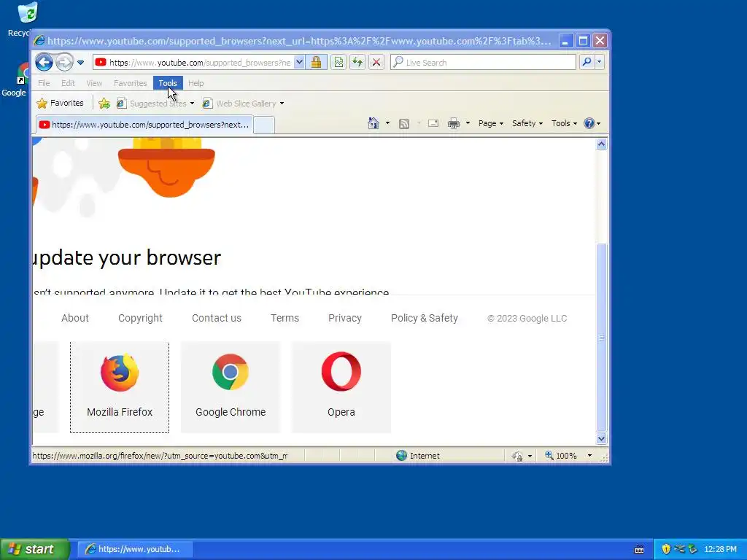Open the Privacy link
Viewport: 747px width, 560px height.
coord(345,318)
